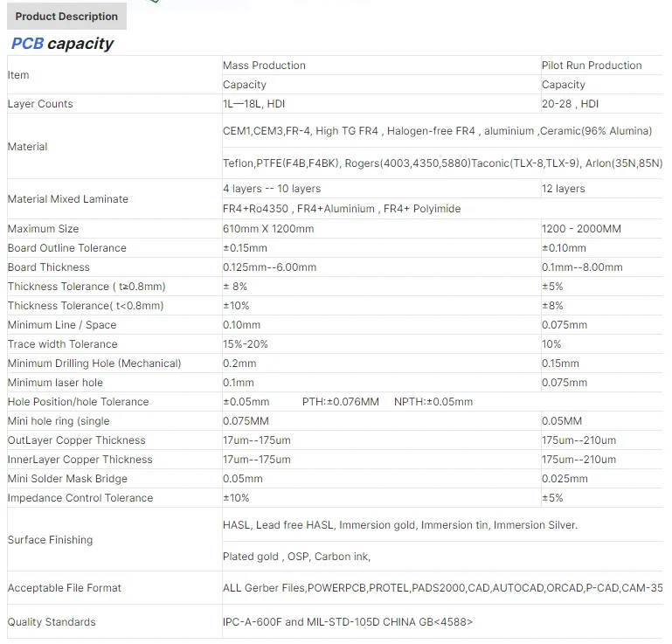Click the 'Minimum Line / Space' label

pos(62,325)
